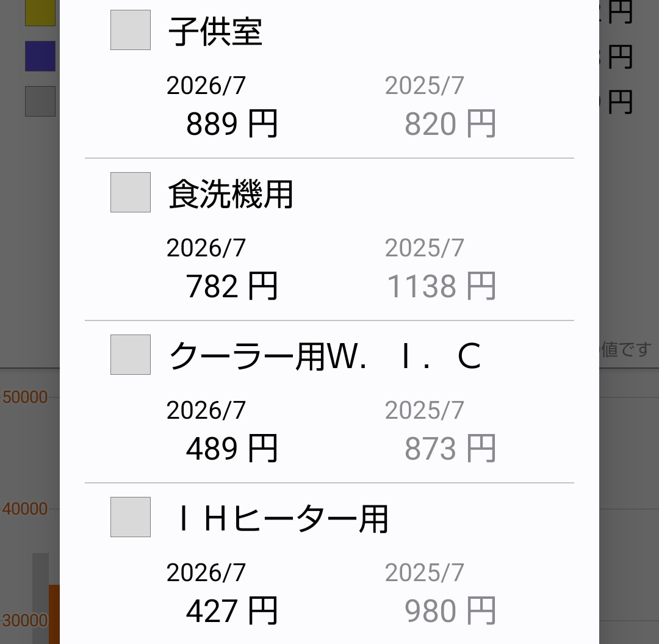Viewport: 659px width, 644px height.
Task: Click the gray legend swatch
Action: [40, 101]
